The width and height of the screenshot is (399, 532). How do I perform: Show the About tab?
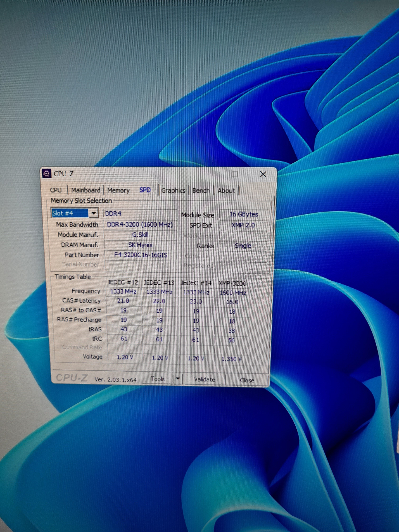(x=226, y=191)
